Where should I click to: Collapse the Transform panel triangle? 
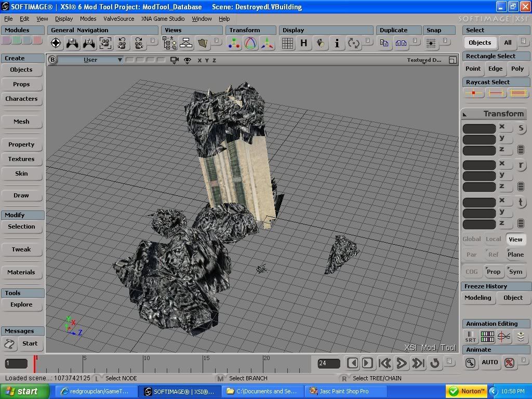(x=465, y=115)
